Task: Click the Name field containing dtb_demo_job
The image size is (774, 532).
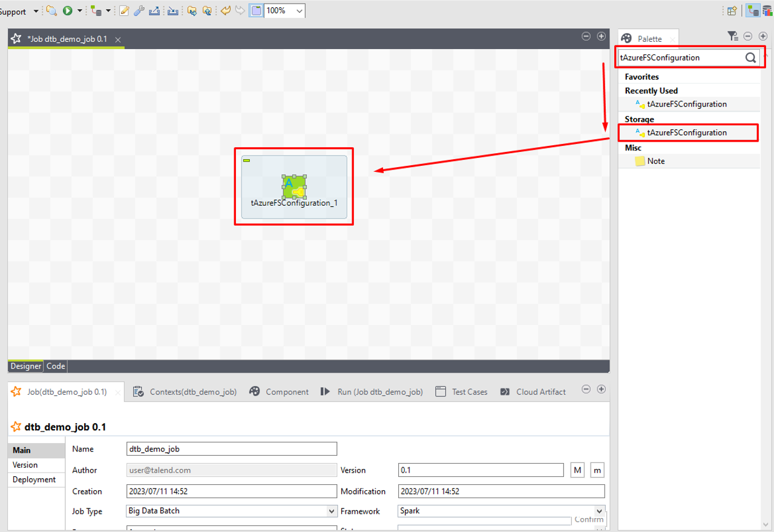Action: click(x=231, y=449)
